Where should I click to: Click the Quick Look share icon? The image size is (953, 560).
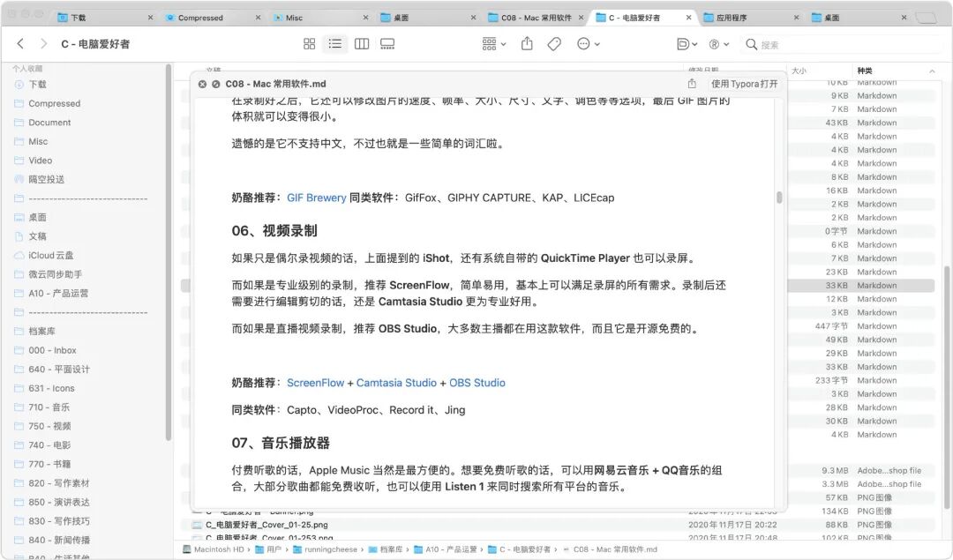tap(692, 84)
